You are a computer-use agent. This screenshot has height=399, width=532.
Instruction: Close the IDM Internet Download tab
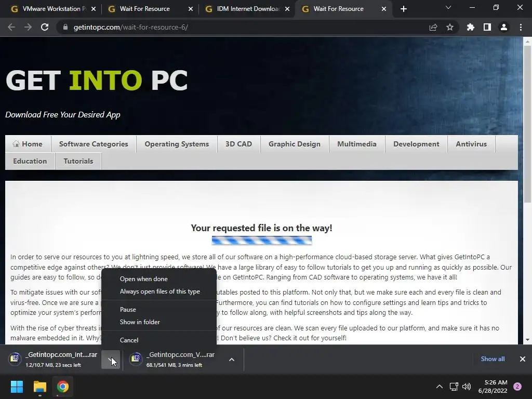pos(287,9)
